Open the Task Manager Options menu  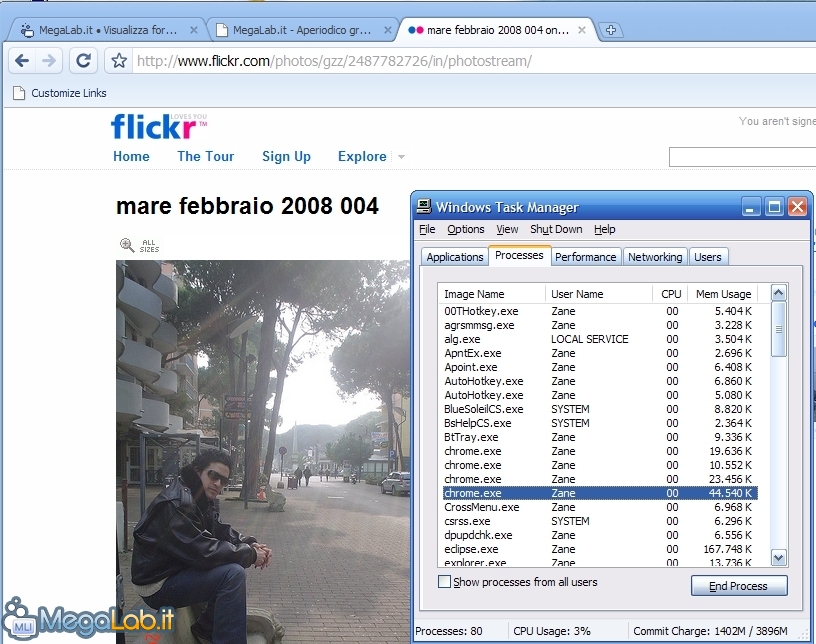tap(465, 229)
